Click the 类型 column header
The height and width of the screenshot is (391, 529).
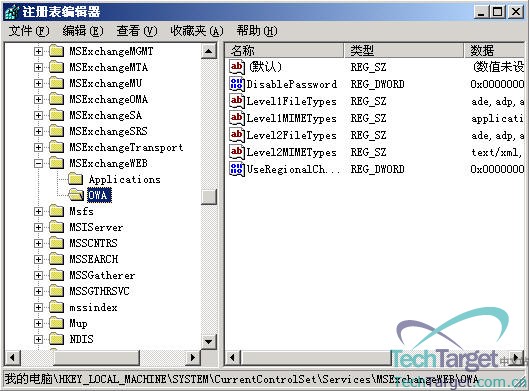pos(404,51)
